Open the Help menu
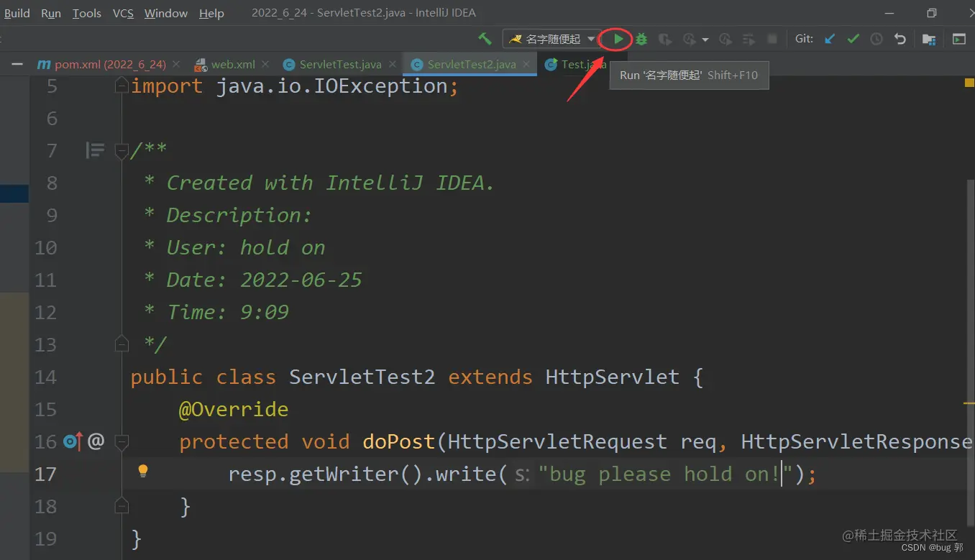Image resolution: width=975 pixels, height=560 pixels. pos(211,13)
